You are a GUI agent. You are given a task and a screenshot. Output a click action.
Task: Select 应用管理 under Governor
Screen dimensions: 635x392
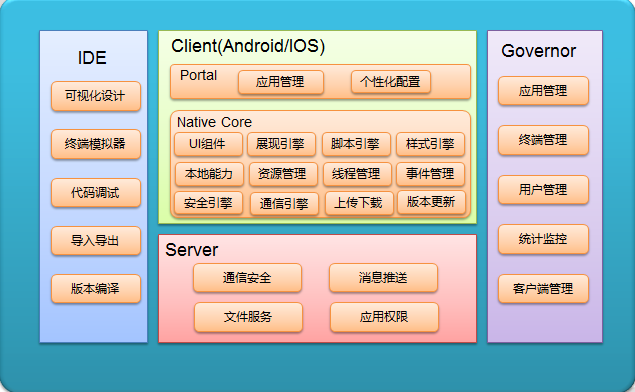(x=543, y=91)
